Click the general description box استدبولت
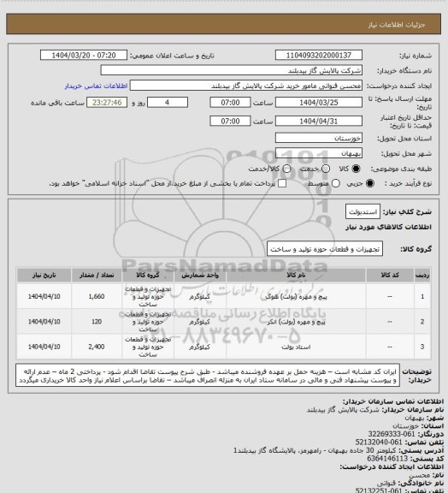 pos(363,212)
